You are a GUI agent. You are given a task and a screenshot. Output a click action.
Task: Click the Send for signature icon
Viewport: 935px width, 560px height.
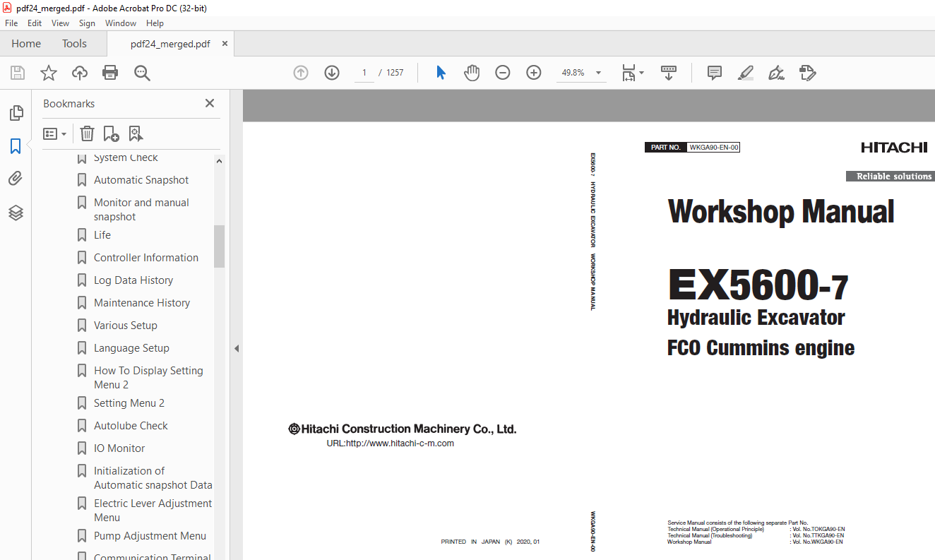(808, 73)
